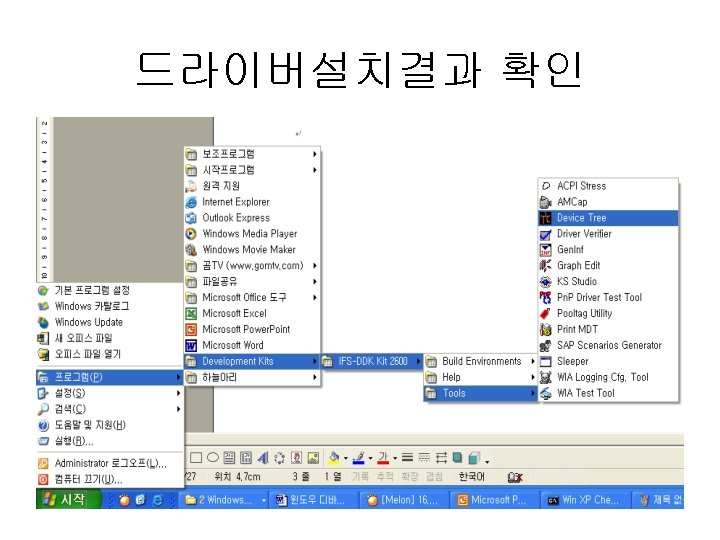The height and width of the screenshot is (540, 720).
Task: Open 도움말 및 지원(H)
Action: pyautogui.click(x=110, y=425)
